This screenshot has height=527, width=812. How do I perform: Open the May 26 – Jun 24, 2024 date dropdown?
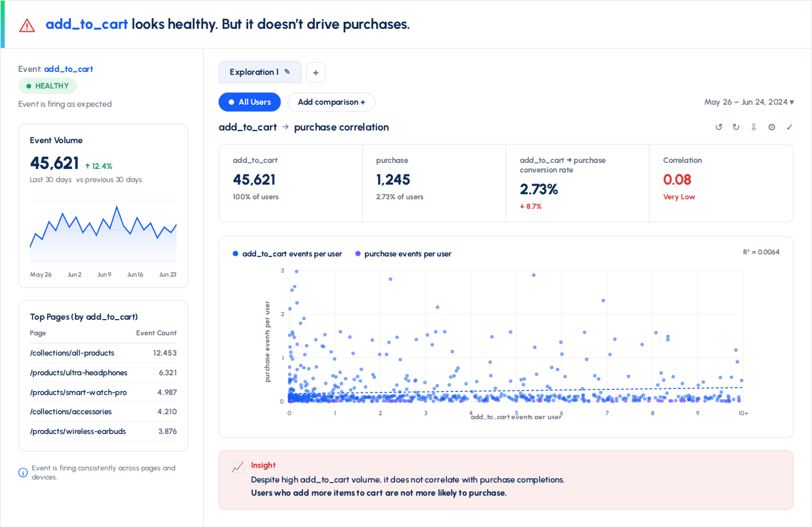(749, 102)
